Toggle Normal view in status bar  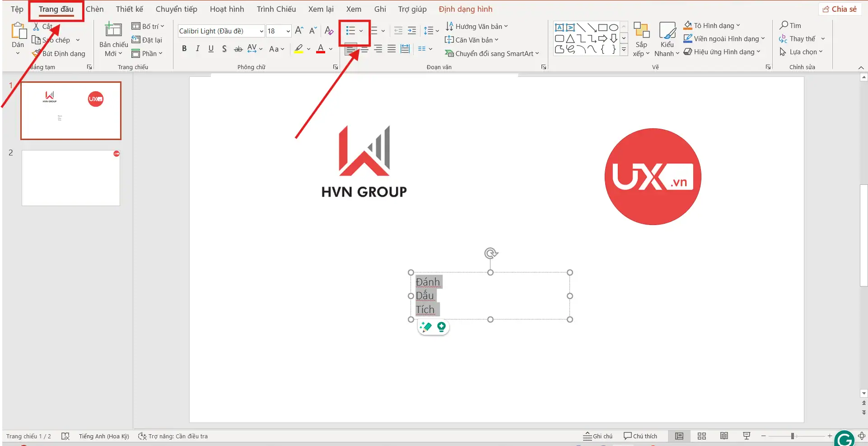[679, 436]
